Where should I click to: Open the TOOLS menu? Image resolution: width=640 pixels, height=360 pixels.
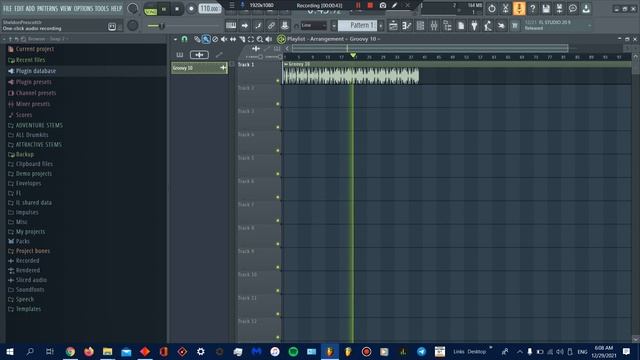click(x=102, y=9)
